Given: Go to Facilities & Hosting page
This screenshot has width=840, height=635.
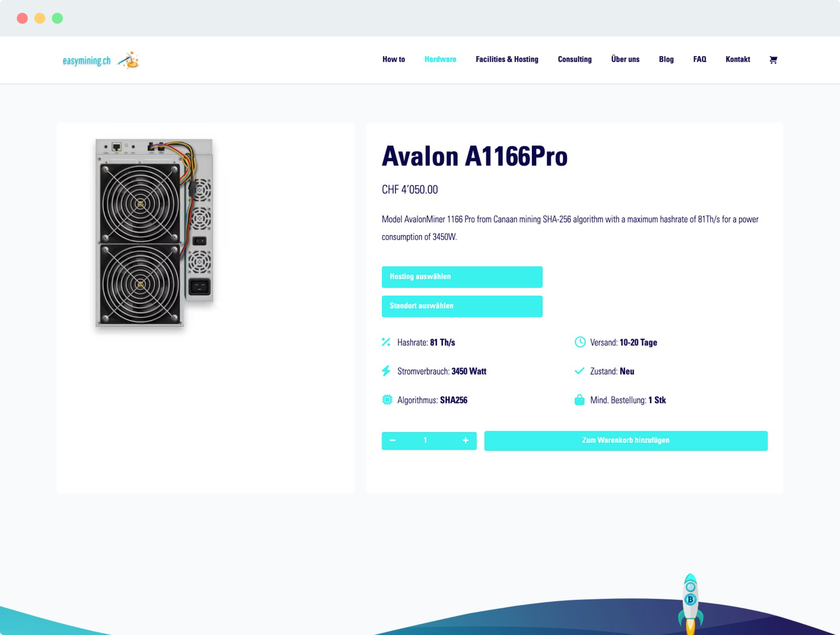Looking at the screenshot, I should pyautogui.click(x=507, y=59).
